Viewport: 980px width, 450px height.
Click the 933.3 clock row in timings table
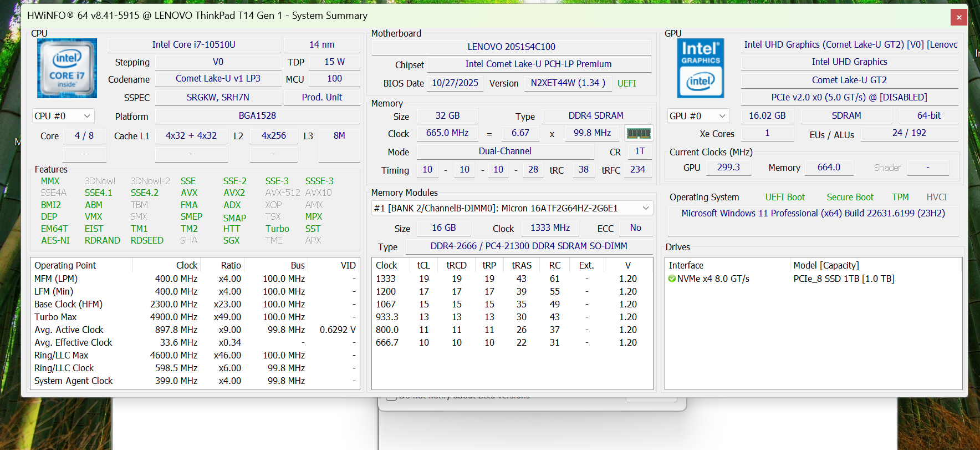point(512,317)
